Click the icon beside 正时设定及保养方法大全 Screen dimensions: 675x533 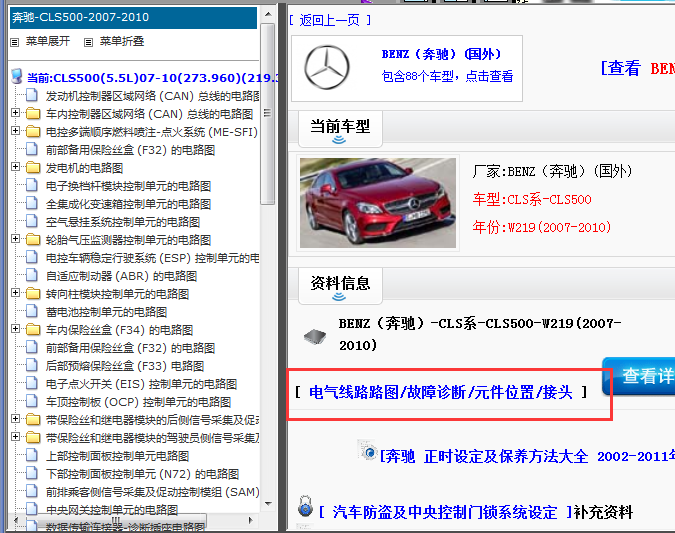pyautogui.click(x=367, y=450)
